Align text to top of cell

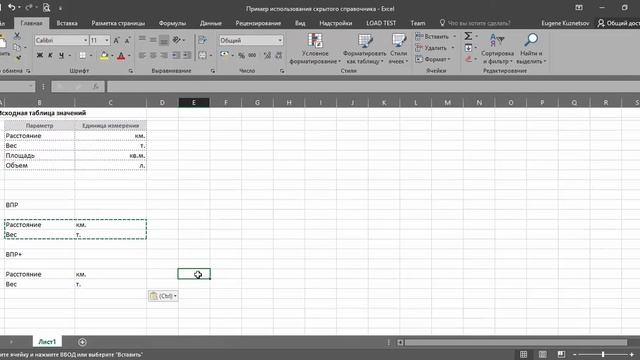(142, 40)
